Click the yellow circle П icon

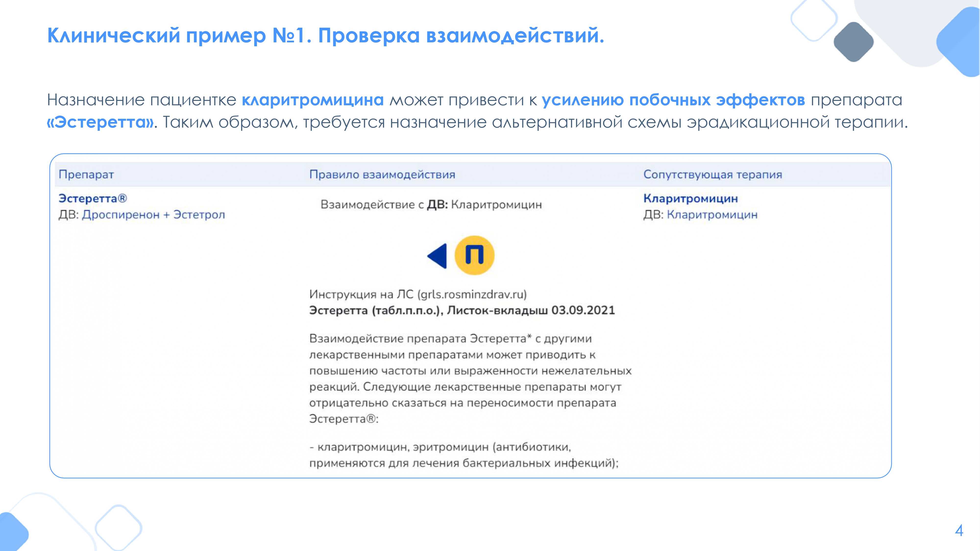coord(474,255)
